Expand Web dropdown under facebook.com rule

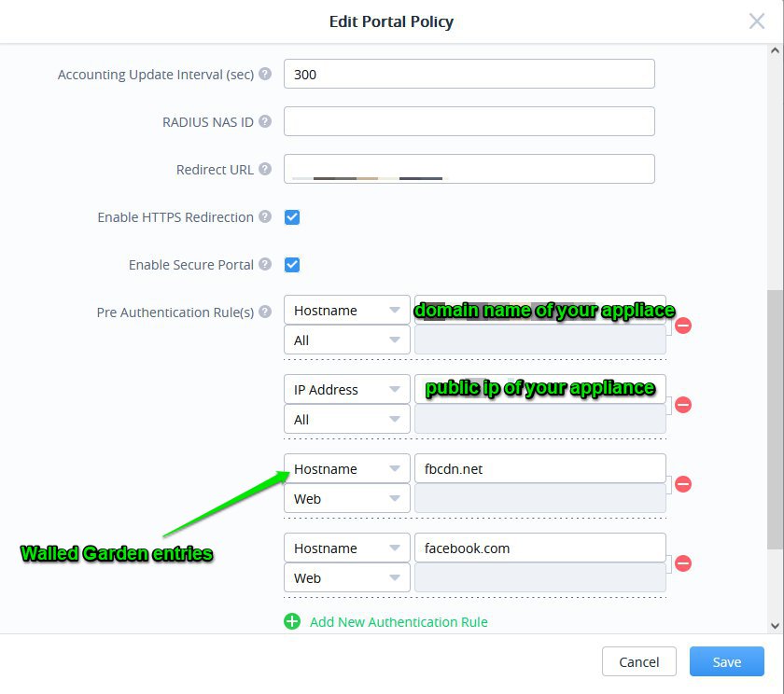(346, 578)
